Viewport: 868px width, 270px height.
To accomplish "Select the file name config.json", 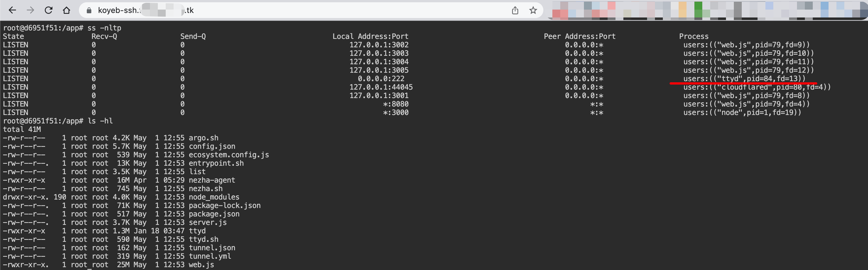I will tap(212, 146).
